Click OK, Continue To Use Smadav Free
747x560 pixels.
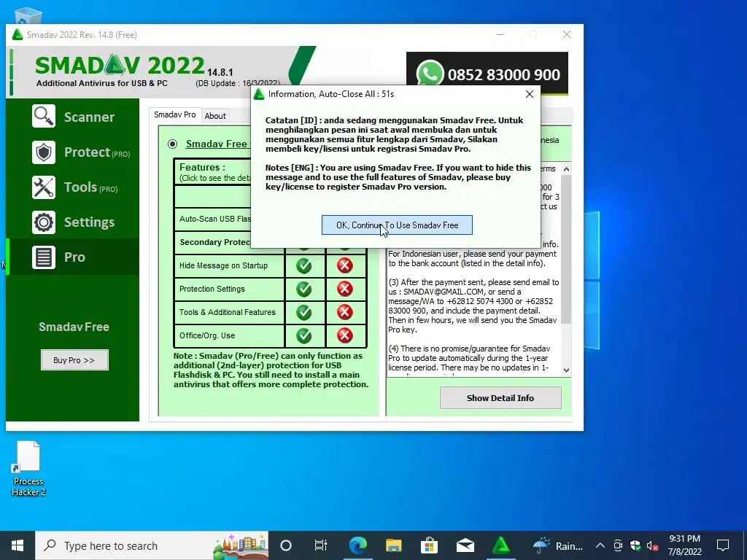[x=397, y=225]
